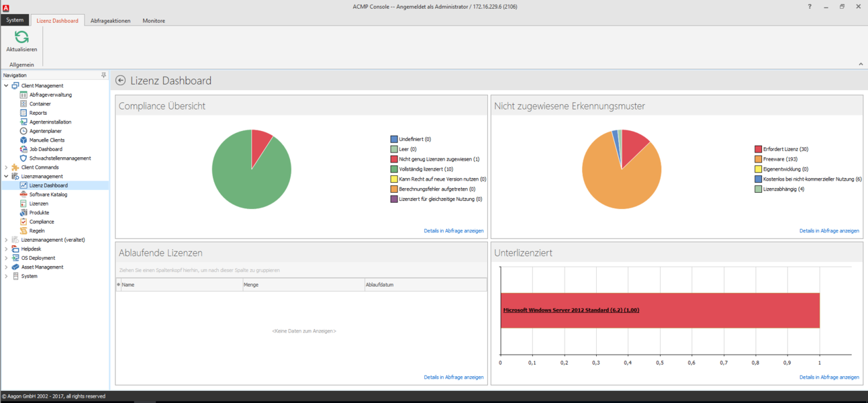Click Details in Abfrage anzeigen under Compliance Übersicht

(453, 230)
